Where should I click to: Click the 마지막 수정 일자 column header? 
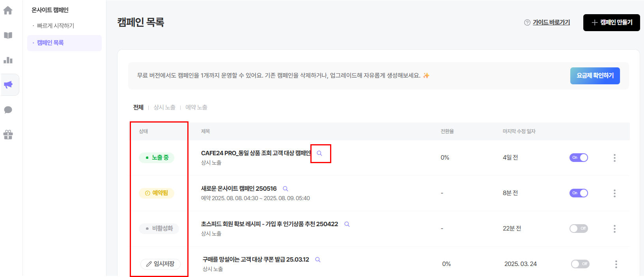click(x=519, y=132)
